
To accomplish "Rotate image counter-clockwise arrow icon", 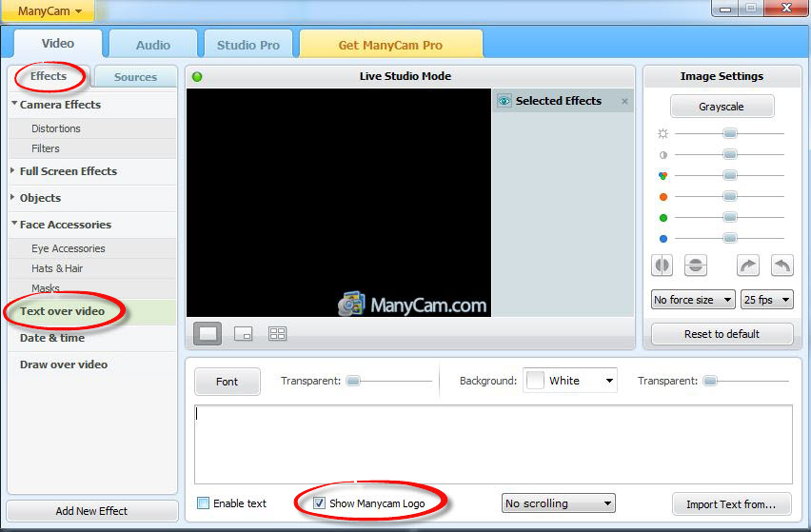I will (x=782, y=266).
